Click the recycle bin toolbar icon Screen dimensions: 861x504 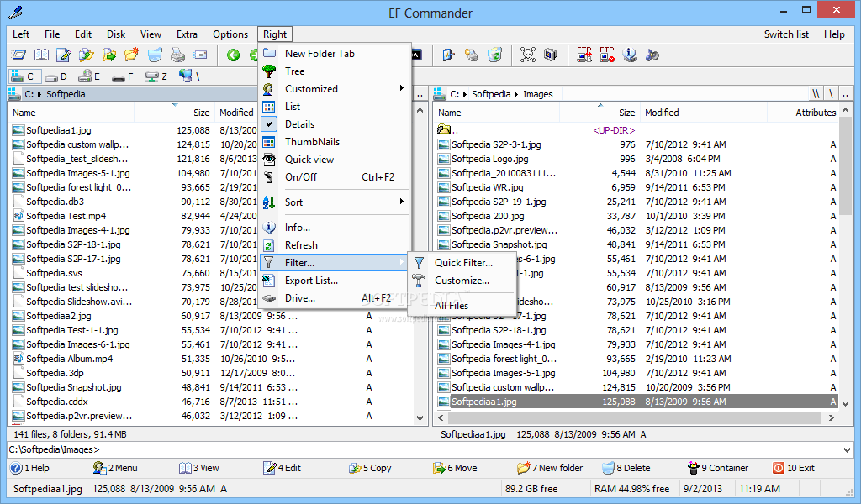pyautogui.click(x=494, y=55)
